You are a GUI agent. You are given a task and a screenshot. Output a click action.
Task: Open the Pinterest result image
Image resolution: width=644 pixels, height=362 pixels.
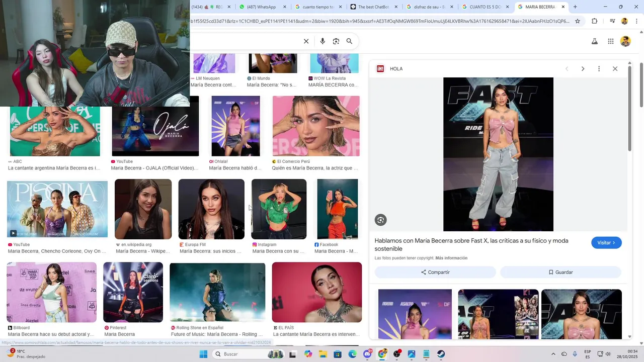click(x=133, y=292)
